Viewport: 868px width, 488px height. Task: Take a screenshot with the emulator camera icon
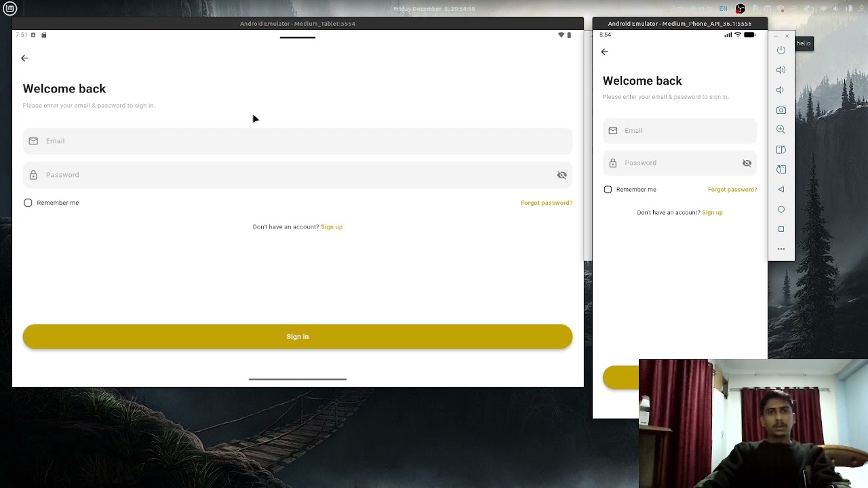pyautogui.click(x=781, y=110)
